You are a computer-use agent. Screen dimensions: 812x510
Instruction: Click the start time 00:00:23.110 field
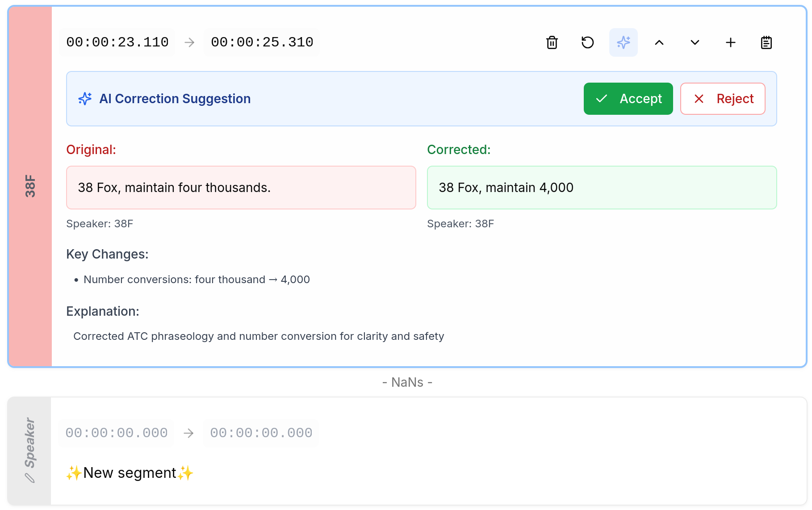[x=117, y=42]
